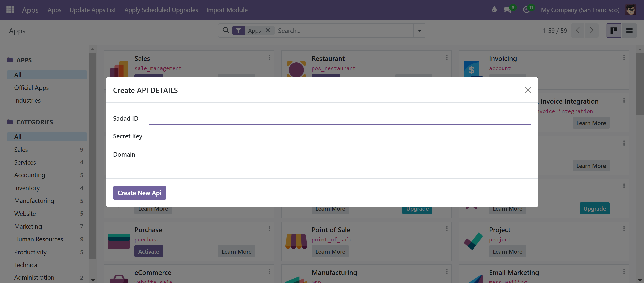
Task: Select Industries in sidebar
Action: coord(47,100)
